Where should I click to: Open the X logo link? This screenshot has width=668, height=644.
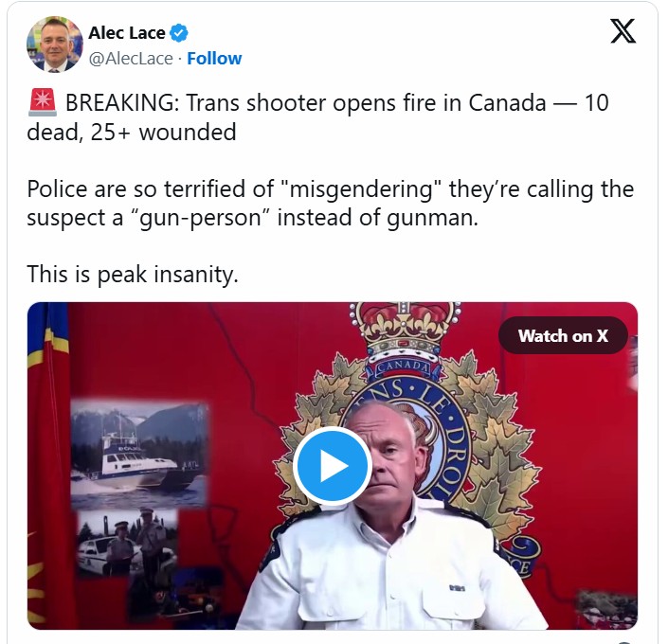pos(623,31)
